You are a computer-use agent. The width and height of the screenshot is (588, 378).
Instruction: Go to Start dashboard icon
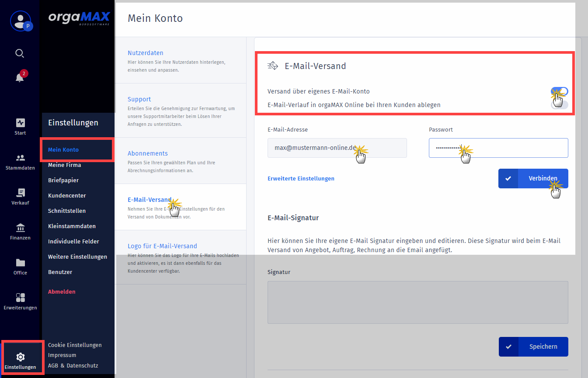20,127
